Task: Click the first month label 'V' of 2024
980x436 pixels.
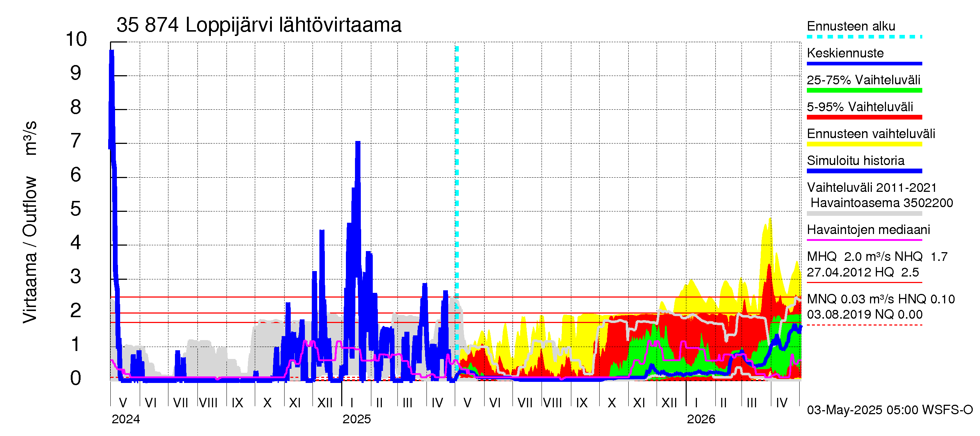Action: pos(123,403)
